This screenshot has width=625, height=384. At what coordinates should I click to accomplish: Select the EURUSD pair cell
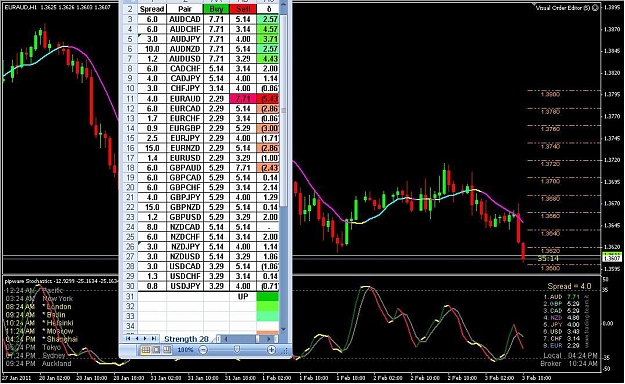(185, 158)
